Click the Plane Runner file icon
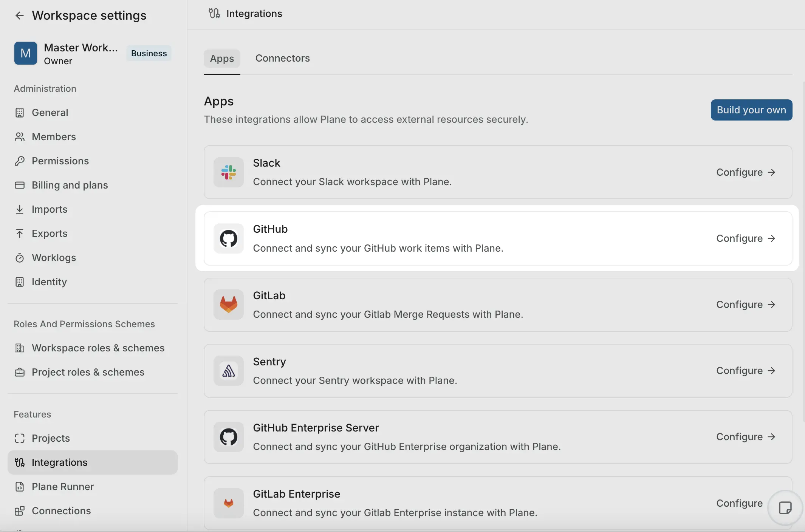Screen dimensions: 805x532 point(20,487)
